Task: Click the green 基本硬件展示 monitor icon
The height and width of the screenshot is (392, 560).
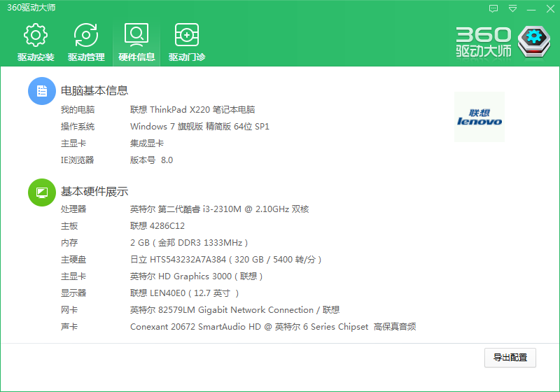Action: (42, 192)
